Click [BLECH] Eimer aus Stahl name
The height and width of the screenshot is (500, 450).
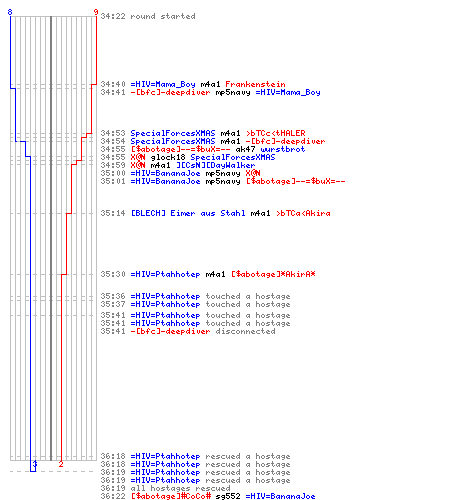(x=188, y=213)
